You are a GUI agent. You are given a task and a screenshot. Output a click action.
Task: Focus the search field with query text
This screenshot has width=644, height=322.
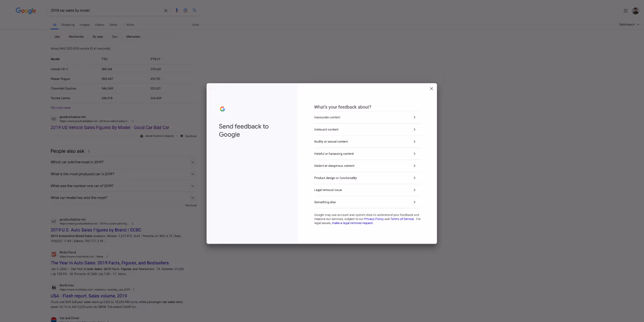click(105, 10)
